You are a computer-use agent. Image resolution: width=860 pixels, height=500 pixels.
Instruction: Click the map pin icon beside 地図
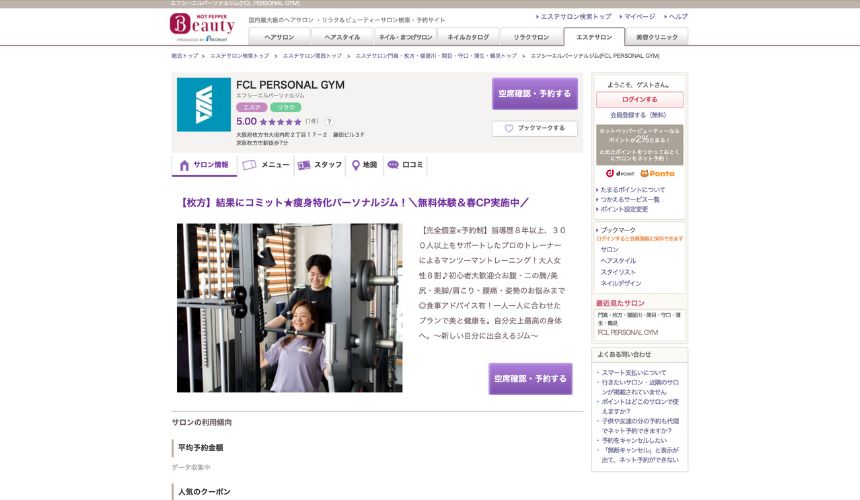coord(355,165)
